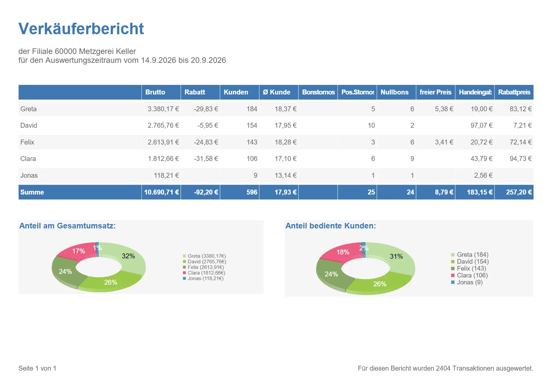Click Greta's name in the table
Viewport: 554px width, 392px height.
tap(28, 109)
